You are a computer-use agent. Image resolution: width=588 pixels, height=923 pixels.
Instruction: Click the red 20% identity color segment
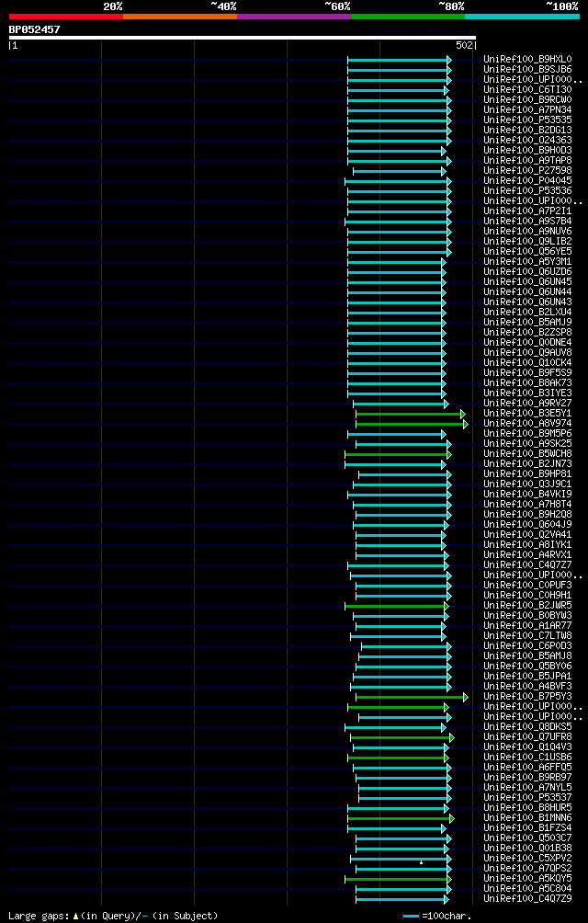pos(66,17)
